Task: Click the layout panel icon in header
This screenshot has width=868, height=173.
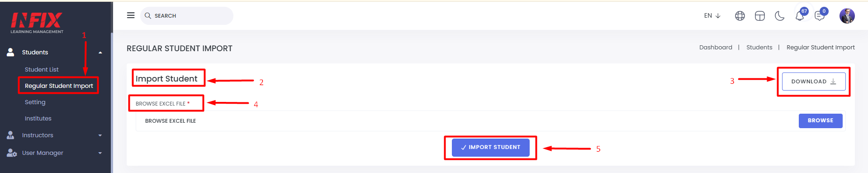Action: point(760,16)
